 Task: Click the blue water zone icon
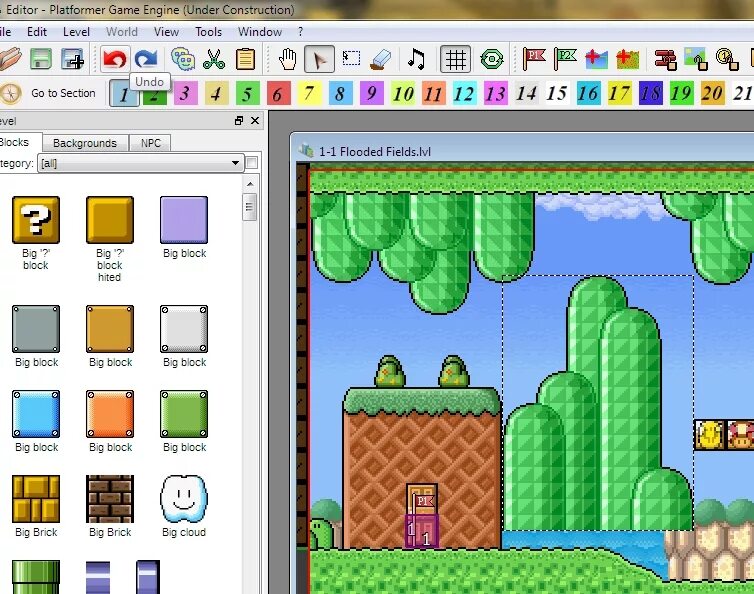coord(596,59)
